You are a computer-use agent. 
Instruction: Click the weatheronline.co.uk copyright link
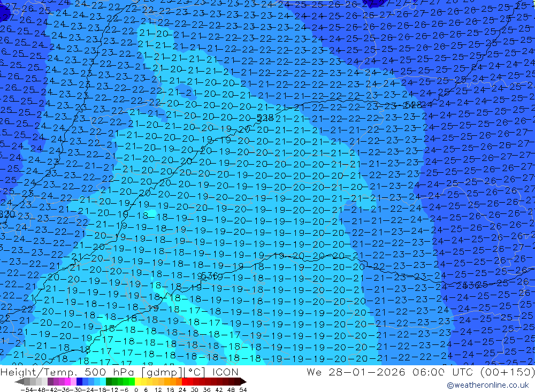pyautogui.click(x=488, y=385)
